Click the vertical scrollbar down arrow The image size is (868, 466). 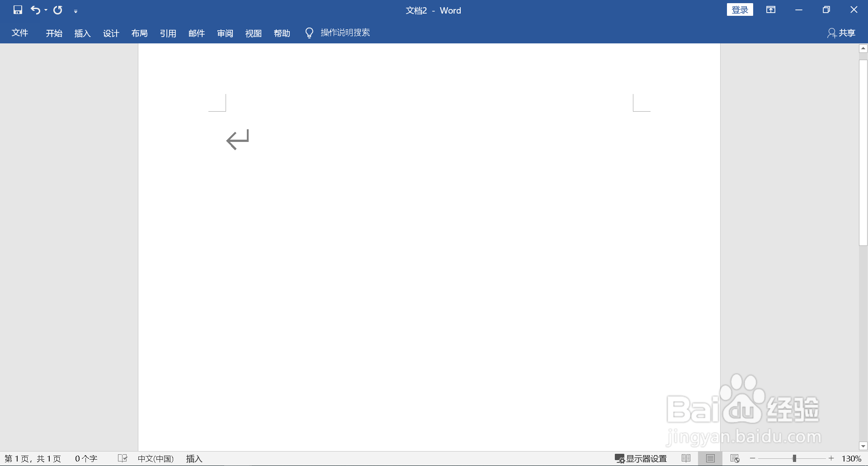863,446
